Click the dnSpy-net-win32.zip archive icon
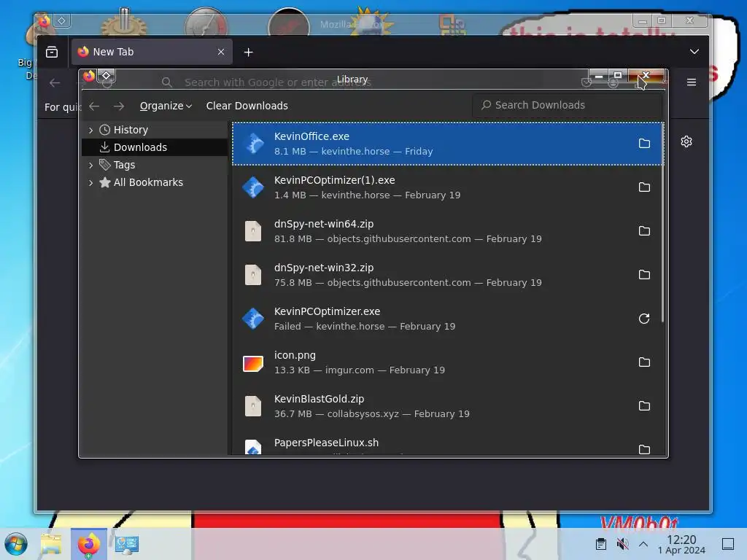This screenshot has height=560, width=747. coord(253,275)
